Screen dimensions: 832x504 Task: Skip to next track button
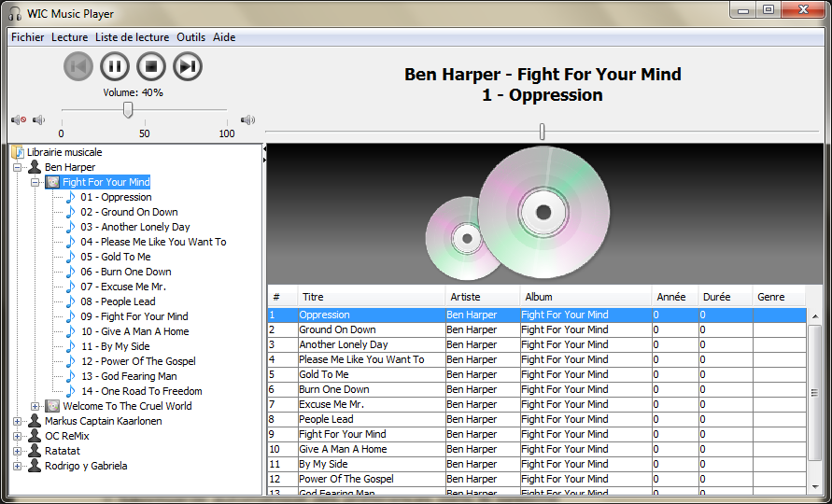point(188,66)
